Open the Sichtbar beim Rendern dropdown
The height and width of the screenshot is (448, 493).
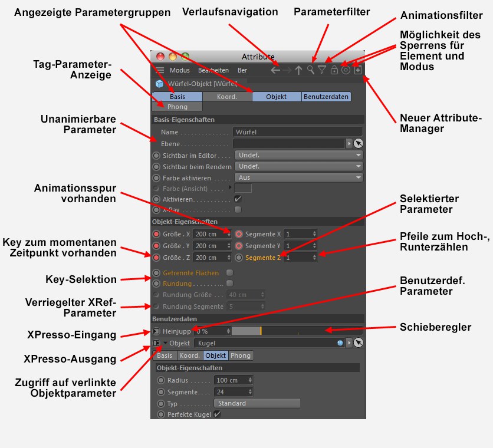click(299, 166)
